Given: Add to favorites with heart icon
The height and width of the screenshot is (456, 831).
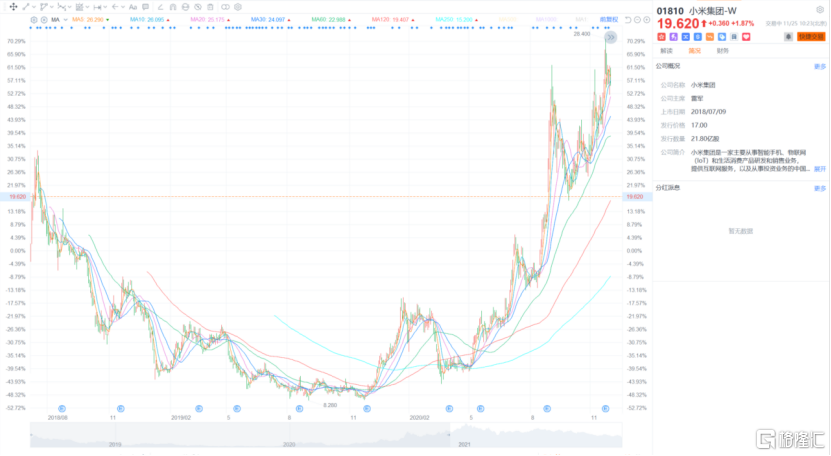Looking at the screenshot, I should tap(746, 37).
